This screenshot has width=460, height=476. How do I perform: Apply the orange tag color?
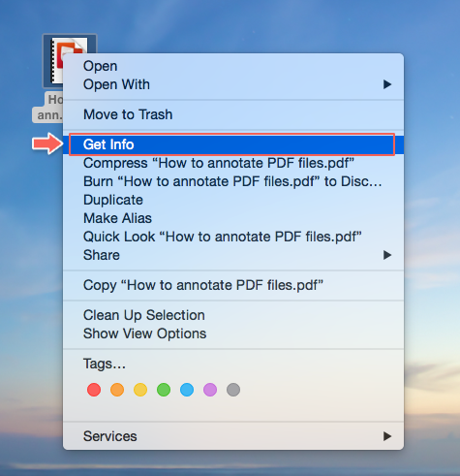point(117,390)
